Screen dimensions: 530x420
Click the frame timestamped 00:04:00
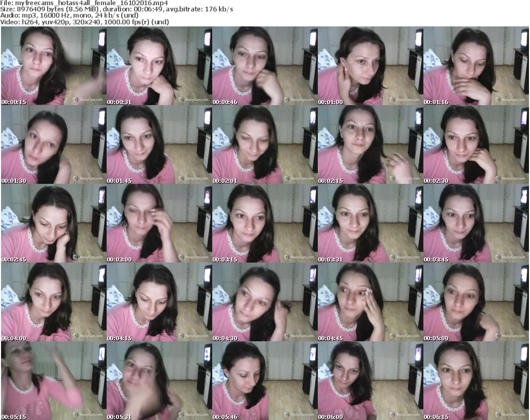pos(53,302)
